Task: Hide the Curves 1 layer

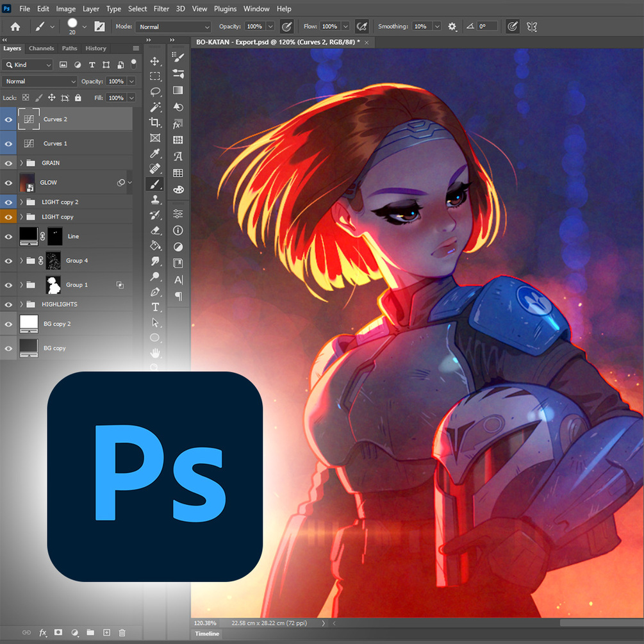Action: (x=8, y=144)
